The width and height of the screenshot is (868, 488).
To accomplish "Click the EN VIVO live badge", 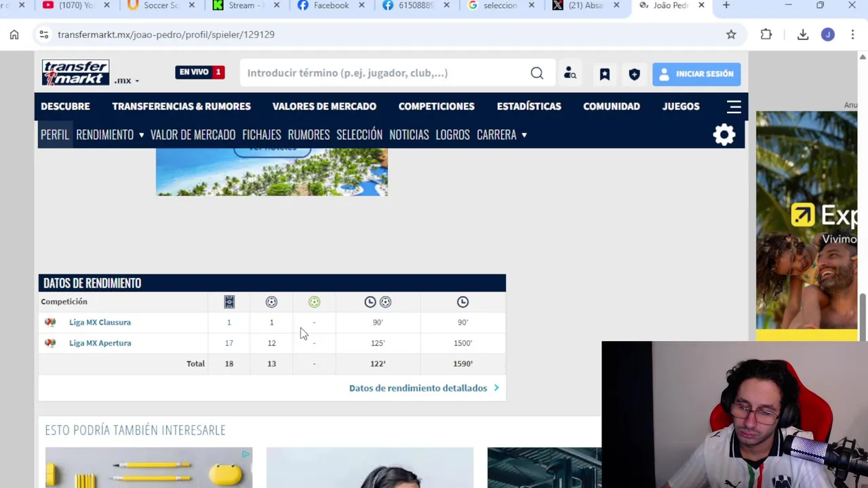I will point(199,72).
